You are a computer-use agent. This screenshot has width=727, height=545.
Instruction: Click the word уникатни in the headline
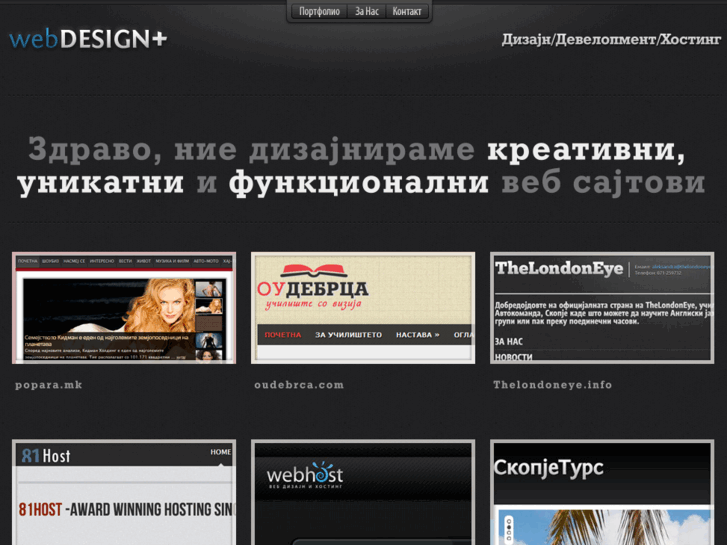101,184
